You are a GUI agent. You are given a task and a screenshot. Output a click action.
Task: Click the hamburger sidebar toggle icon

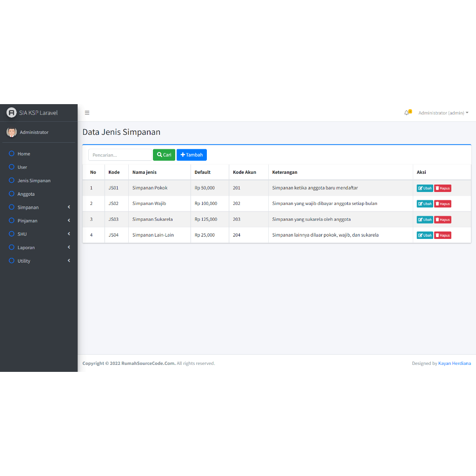pyautogui.click(x=87, y=113)
